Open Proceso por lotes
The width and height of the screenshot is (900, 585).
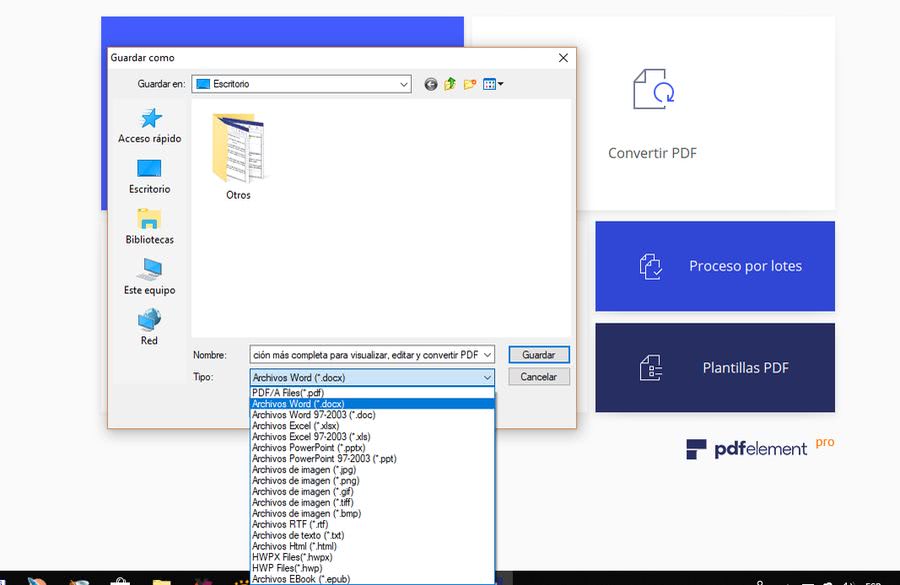click(x=715, y=266)
